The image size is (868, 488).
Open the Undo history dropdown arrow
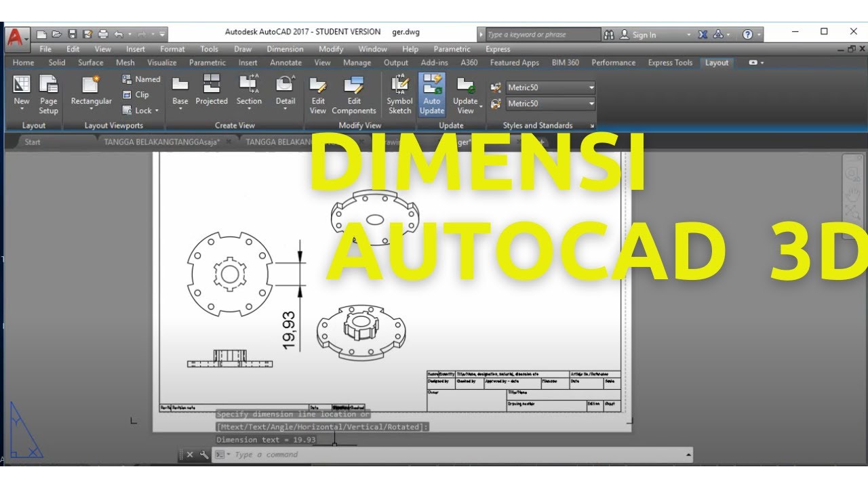coord(129,34)
